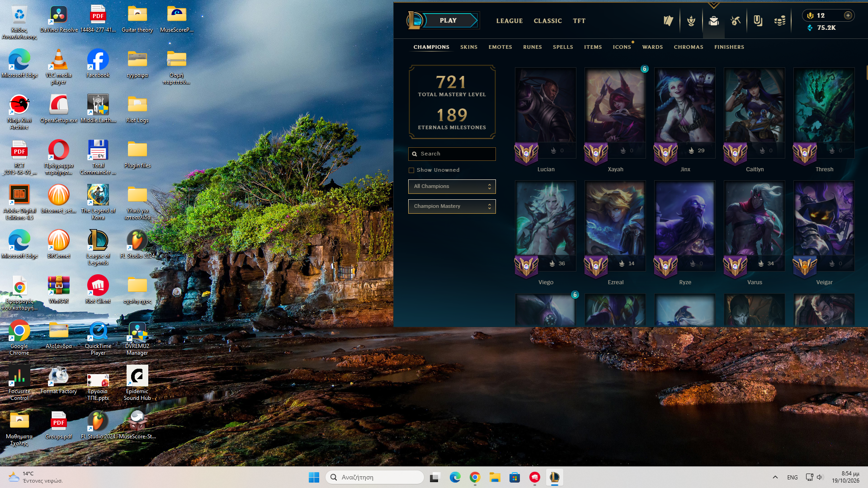The image size is (868, 488).
Task: Show hidden icons in system tray
Action: click(775, 477)
